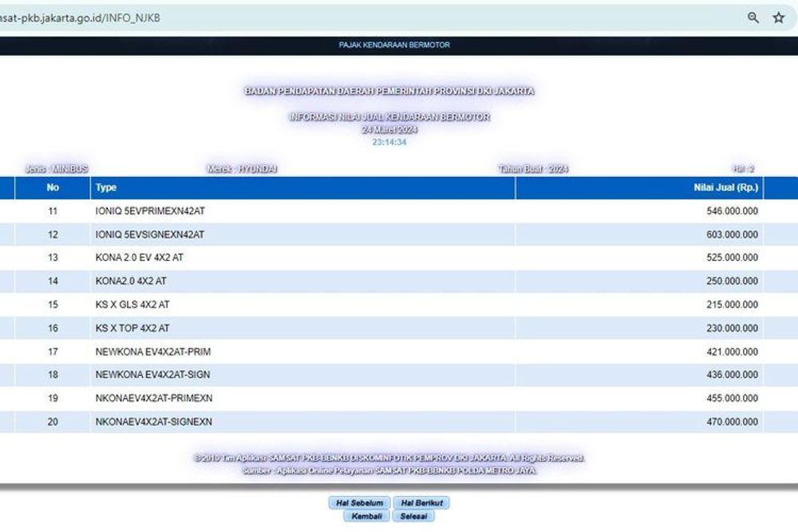Click the Type column header

[106, 188]
